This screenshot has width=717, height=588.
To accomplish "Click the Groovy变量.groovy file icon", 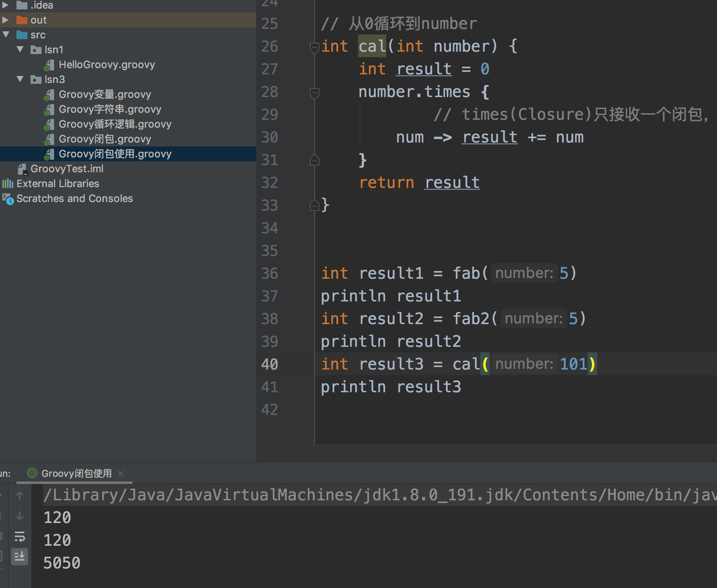I will (x=49, y=95).
